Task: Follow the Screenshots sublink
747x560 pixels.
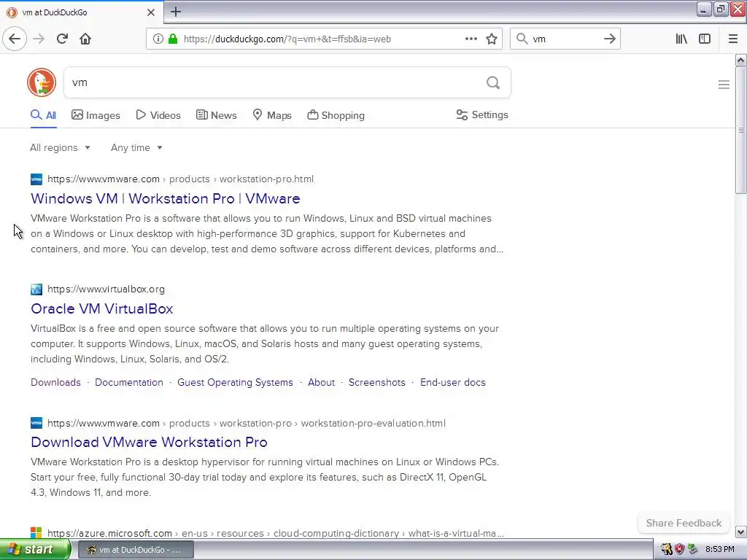Action: tap(377, 382)
